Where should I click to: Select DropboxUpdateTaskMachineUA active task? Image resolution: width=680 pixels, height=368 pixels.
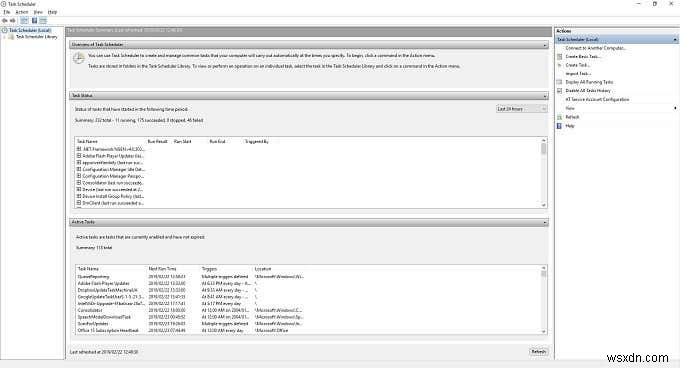coord(107,290)
